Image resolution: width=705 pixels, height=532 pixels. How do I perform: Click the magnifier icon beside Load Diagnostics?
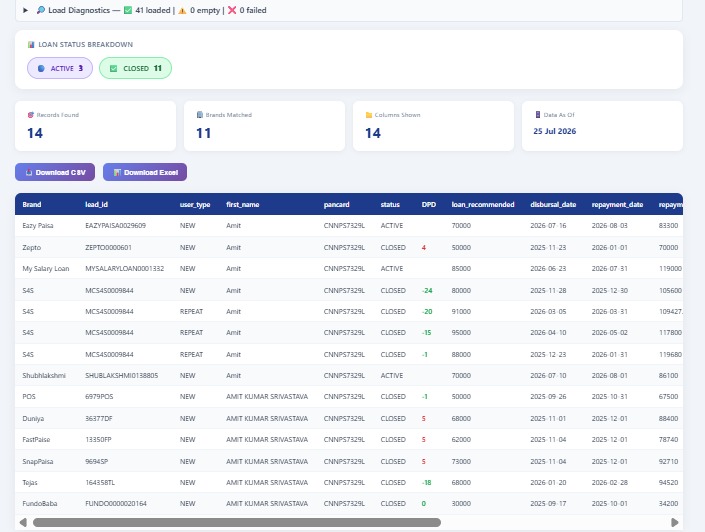coord(40,10)
